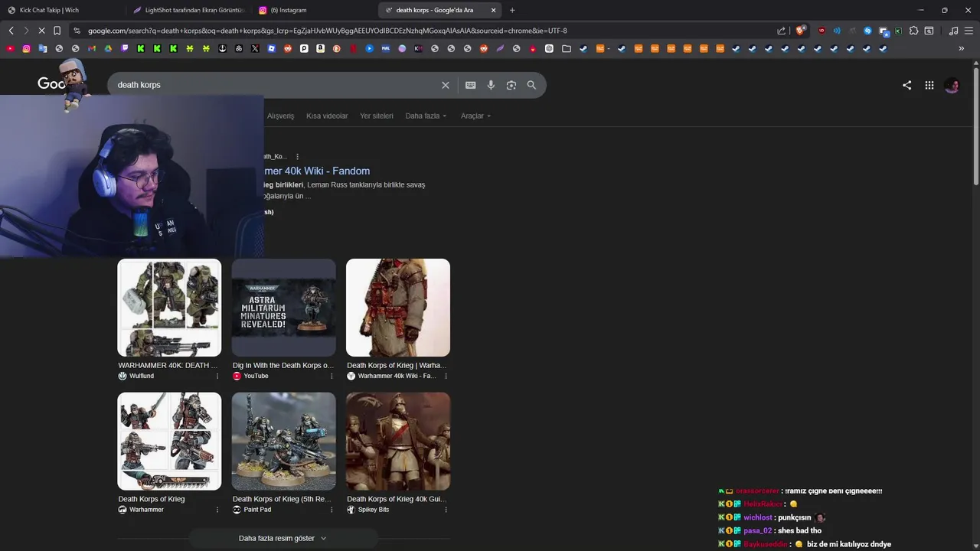Image resolution: width=980 pixels, height=551 pixels.
Task: Open the Google apps grid
Action: [x=929, y=85]
